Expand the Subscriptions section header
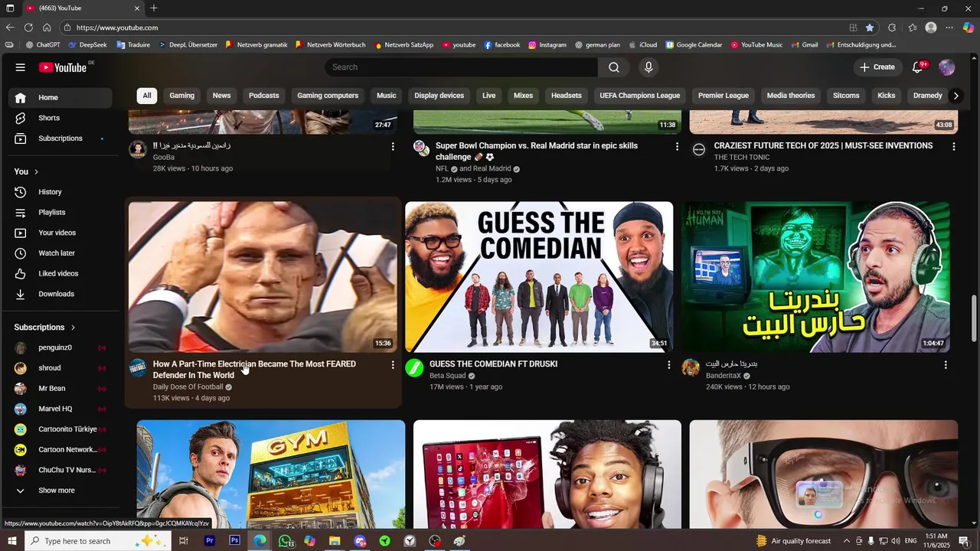The image size is (980, 551). [44, 328]
